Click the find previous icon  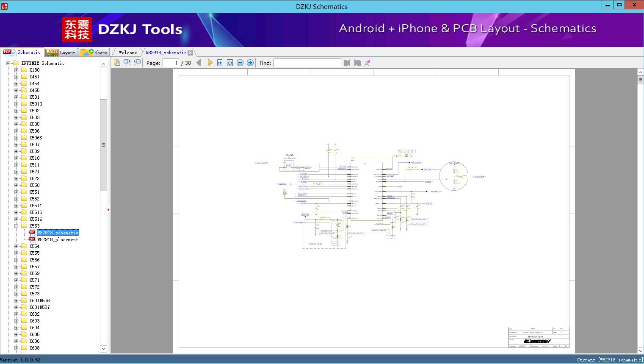[x=347, y=63]
